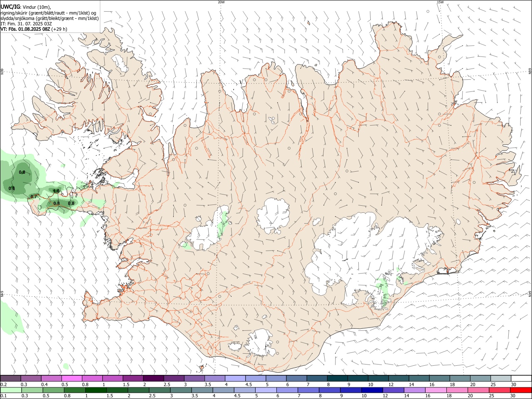Click the pale green 0.1 rain legend swatch
The width and height of the screenshot is (532, 399).
[x=11, y=390]
